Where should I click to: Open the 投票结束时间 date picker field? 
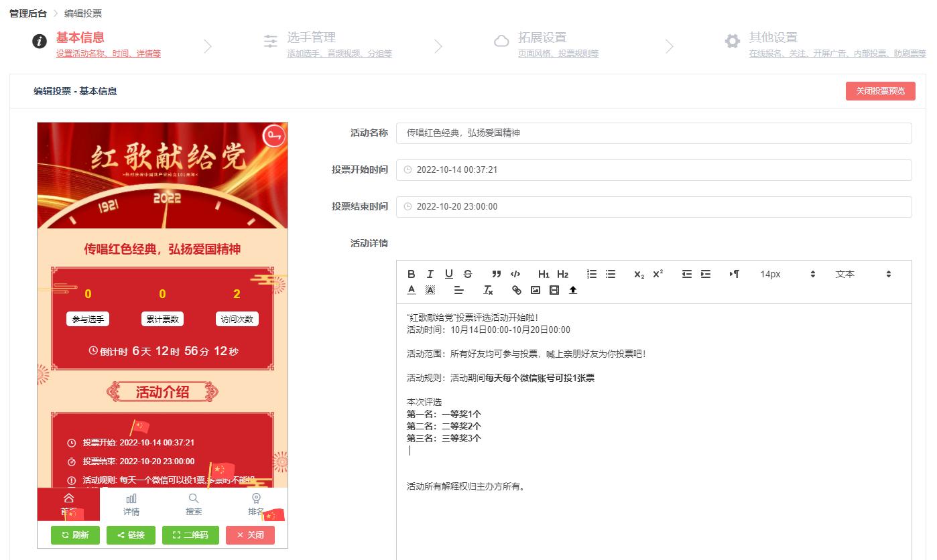(653, 206)
